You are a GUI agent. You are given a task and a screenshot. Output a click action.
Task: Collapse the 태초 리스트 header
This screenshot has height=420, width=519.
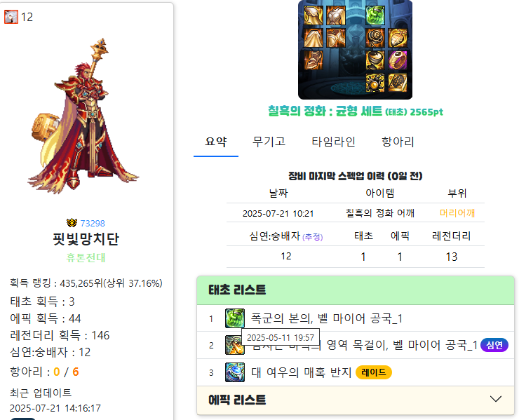tap(356, 290)
